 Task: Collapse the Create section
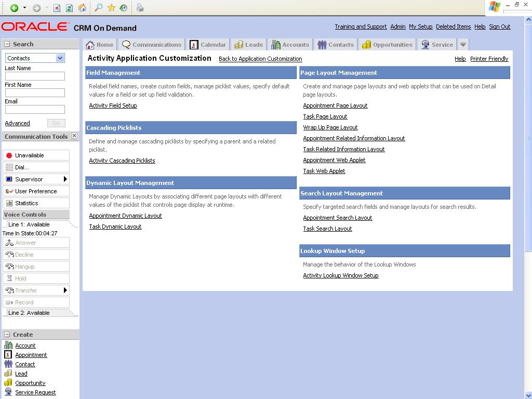click(7, 335)
